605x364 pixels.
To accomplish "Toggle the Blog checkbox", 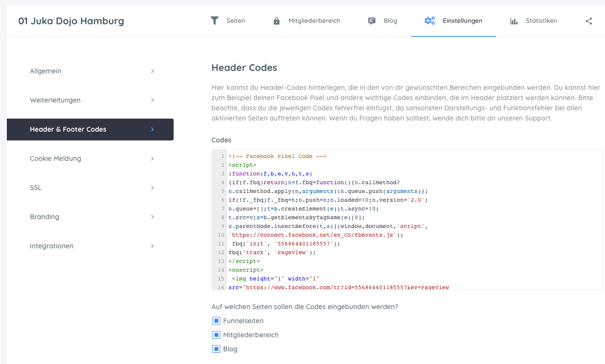I will click(x=216, y=349).
